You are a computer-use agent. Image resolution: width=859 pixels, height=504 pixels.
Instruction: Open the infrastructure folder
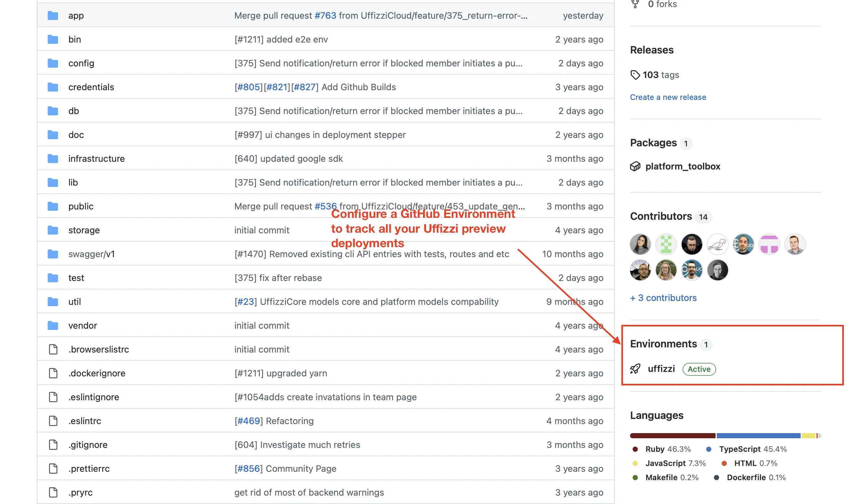96,159
